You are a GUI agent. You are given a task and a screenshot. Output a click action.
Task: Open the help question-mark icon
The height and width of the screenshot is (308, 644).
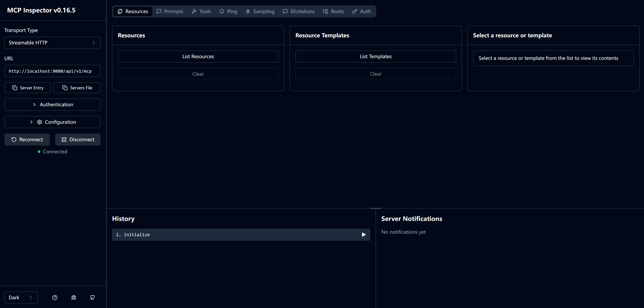tap(55, 298)
